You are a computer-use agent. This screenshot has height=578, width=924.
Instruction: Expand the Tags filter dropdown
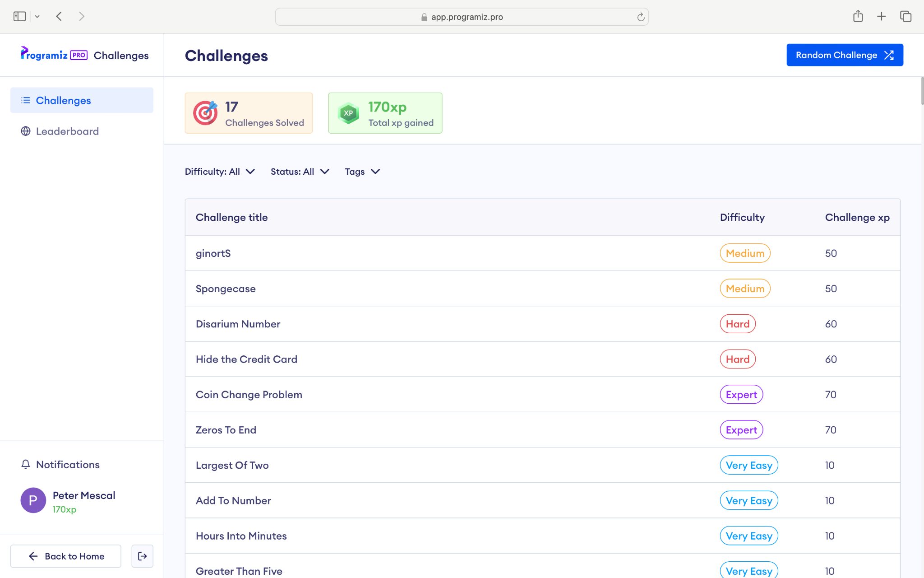[362, 172]
